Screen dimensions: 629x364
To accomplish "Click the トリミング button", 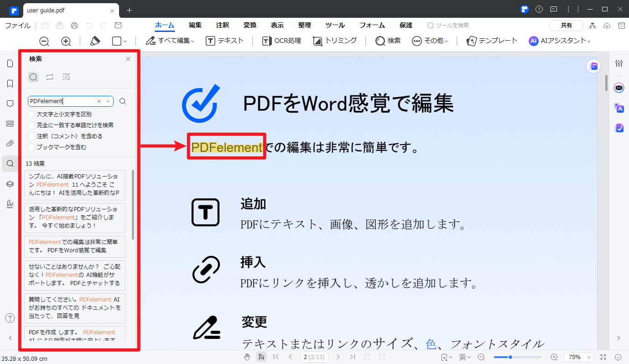I will (x=335, y=41).
